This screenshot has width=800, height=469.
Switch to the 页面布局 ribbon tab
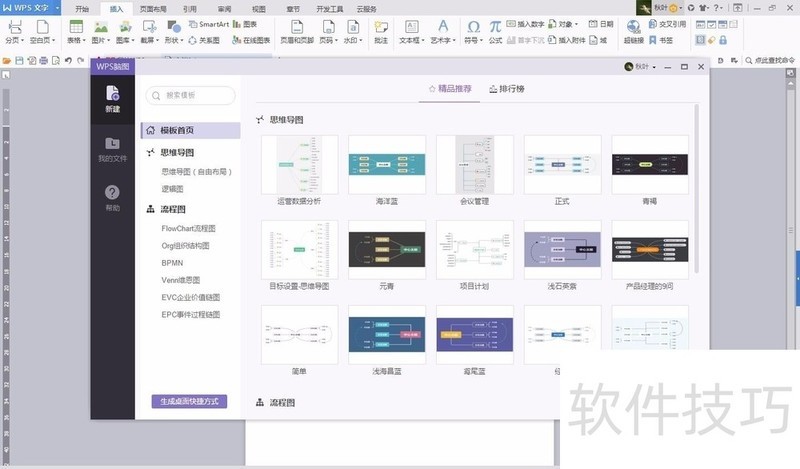coord(153,9)
